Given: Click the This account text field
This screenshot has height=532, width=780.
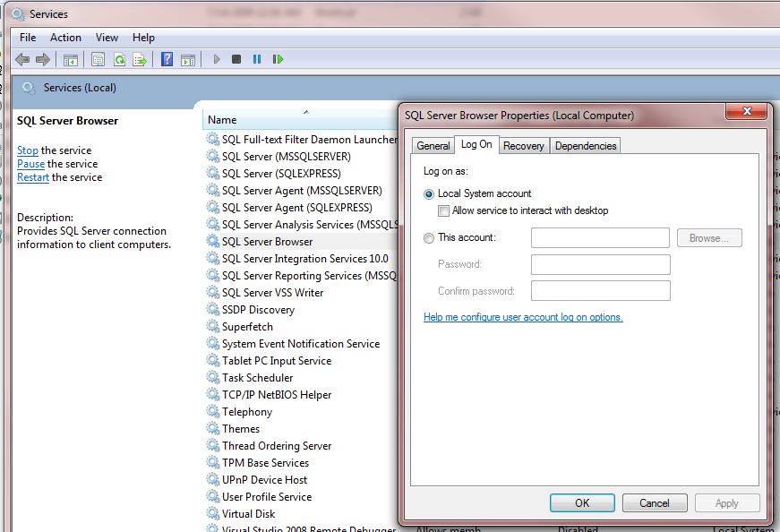Looking at the screenshot, I should [600, 238].
